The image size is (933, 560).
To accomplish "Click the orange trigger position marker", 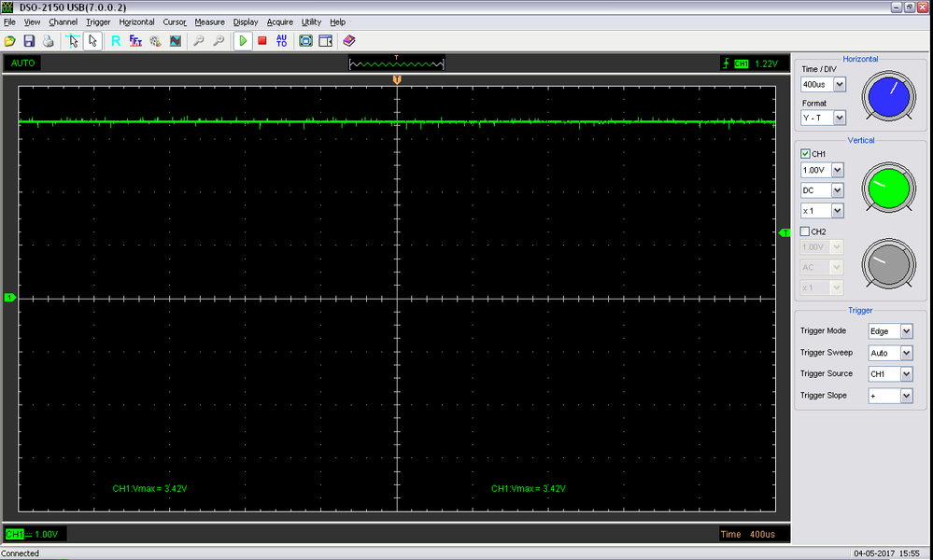I will [398, 80].
